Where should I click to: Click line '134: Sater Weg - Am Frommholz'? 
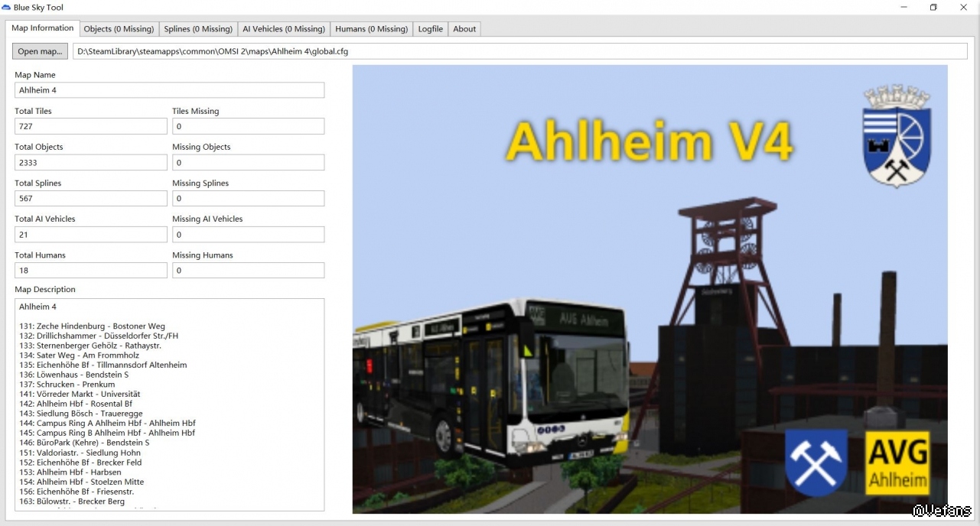pos(79,356)
